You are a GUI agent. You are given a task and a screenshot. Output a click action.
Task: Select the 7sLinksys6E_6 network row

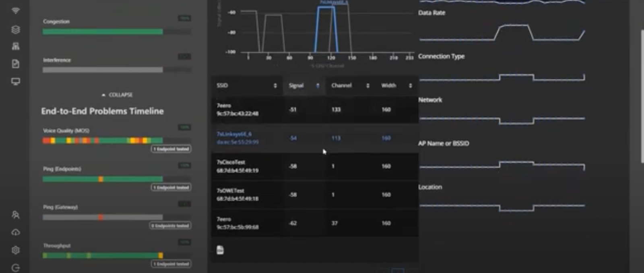point(237,138)
